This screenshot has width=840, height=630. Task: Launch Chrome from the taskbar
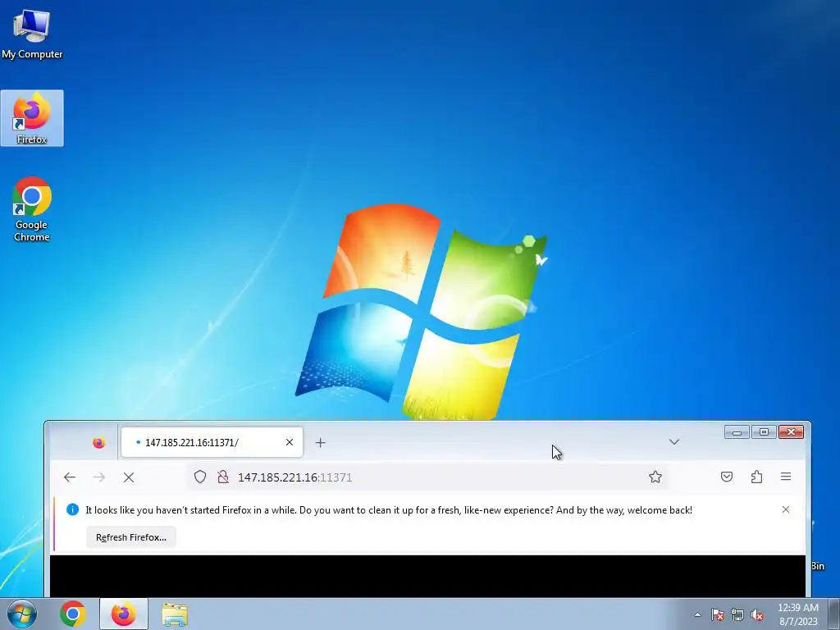coord(73,614)
